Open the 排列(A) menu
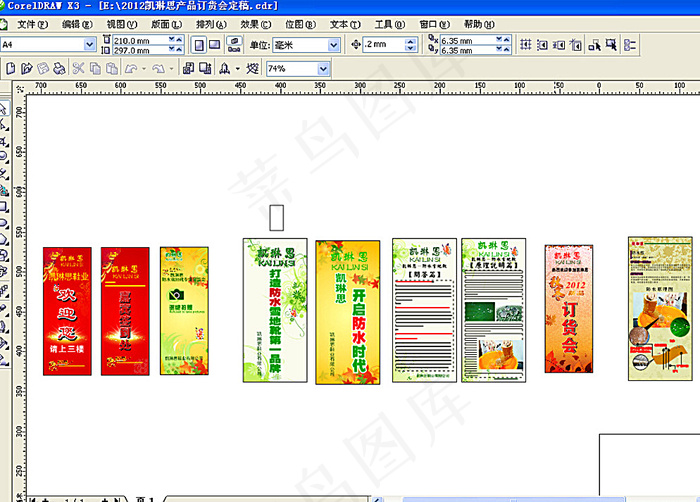The height and width of the screenshot is (502, 700). pyautogui.click(x=211, y=24)
